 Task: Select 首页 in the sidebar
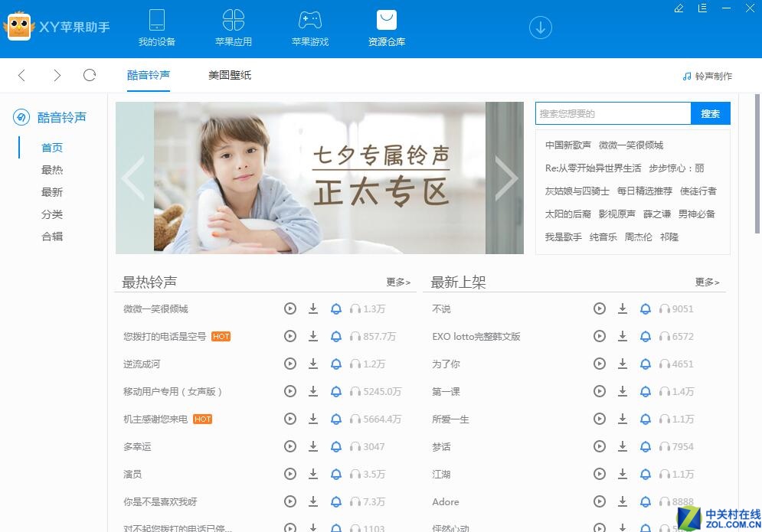[52, 147]
